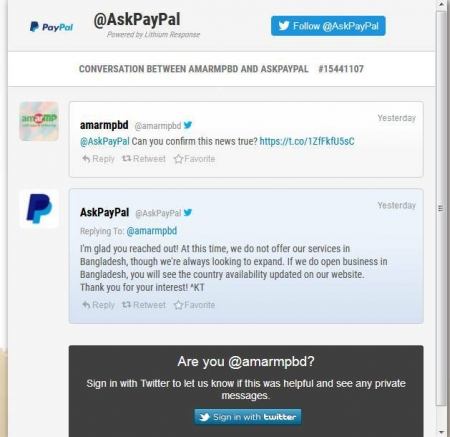Click @AskPayPal mention in amarmpbd's tweet

[x=105, y=141]
